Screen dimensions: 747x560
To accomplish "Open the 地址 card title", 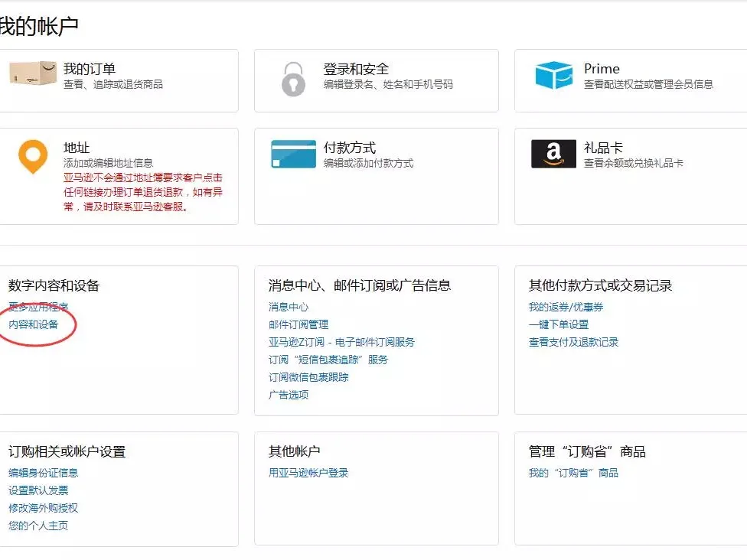I will coord(77,148).
